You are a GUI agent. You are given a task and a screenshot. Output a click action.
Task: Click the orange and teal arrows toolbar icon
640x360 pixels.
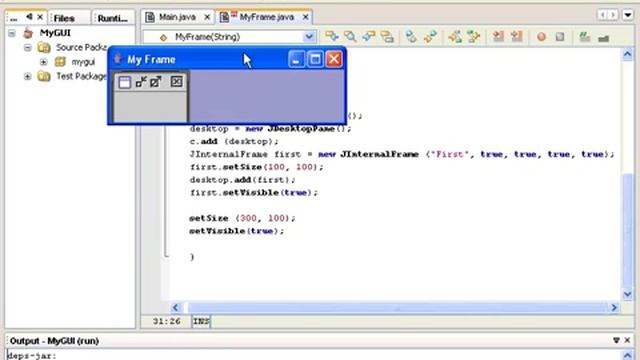coord(430,37)
